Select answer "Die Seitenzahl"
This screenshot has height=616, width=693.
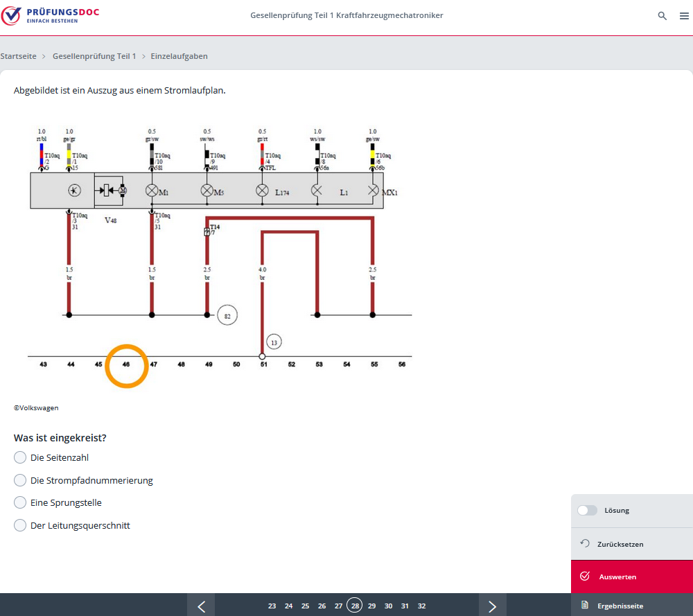(20, 457)
